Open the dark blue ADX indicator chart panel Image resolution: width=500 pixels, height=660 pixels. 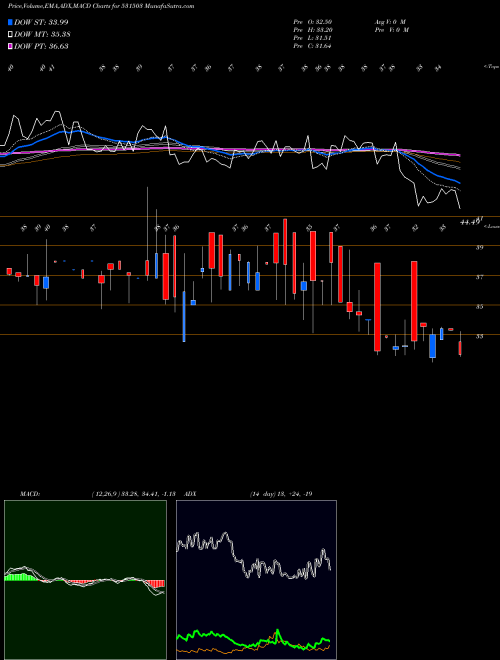tap(256, 580)
